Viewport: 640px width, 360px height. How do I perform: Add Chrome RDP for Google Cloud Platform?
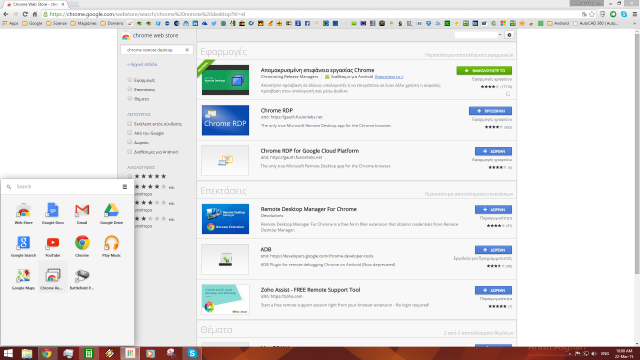tap(493, 151)
